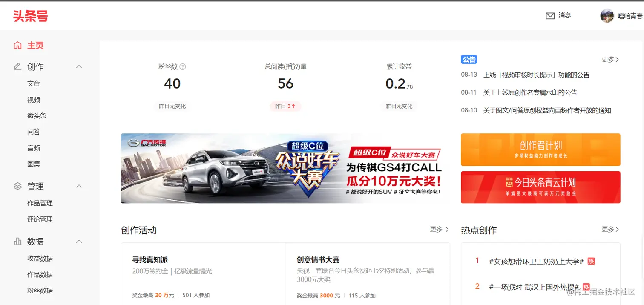The width and height of the screenshot is (644, 305).
Task: Open 更多 in 创作活动 section
Action: (x=439, y=229)
